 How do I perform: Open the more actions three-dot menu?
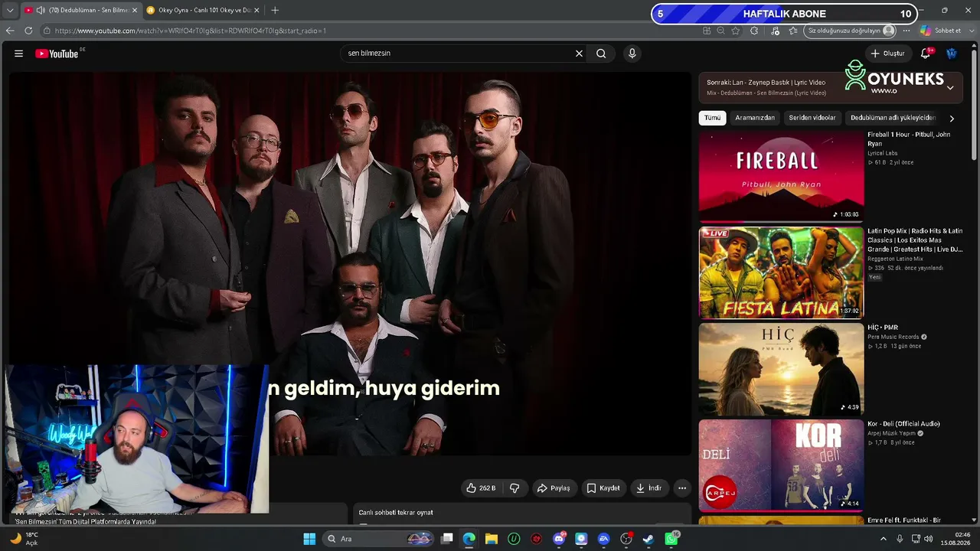(x=682, y=488)
